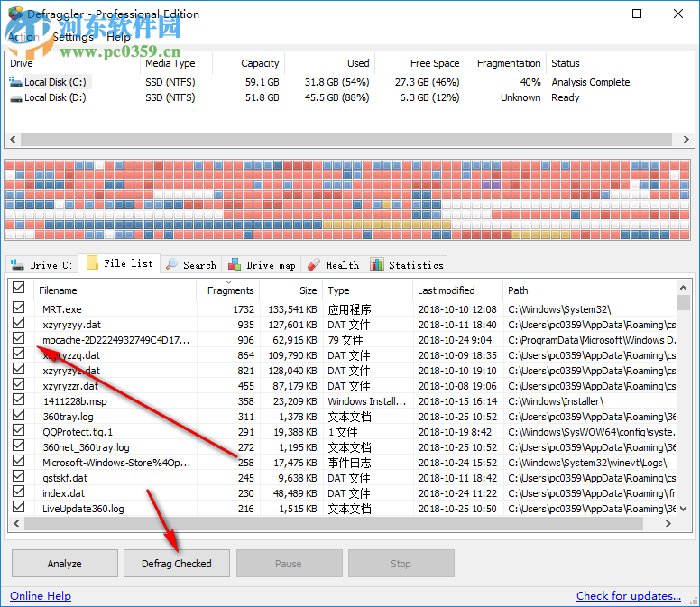The height and width of the screenshot is (607, 700).
Task: Click file list horizontal scroll-right arrow
Action: click(x=668, y=523)
